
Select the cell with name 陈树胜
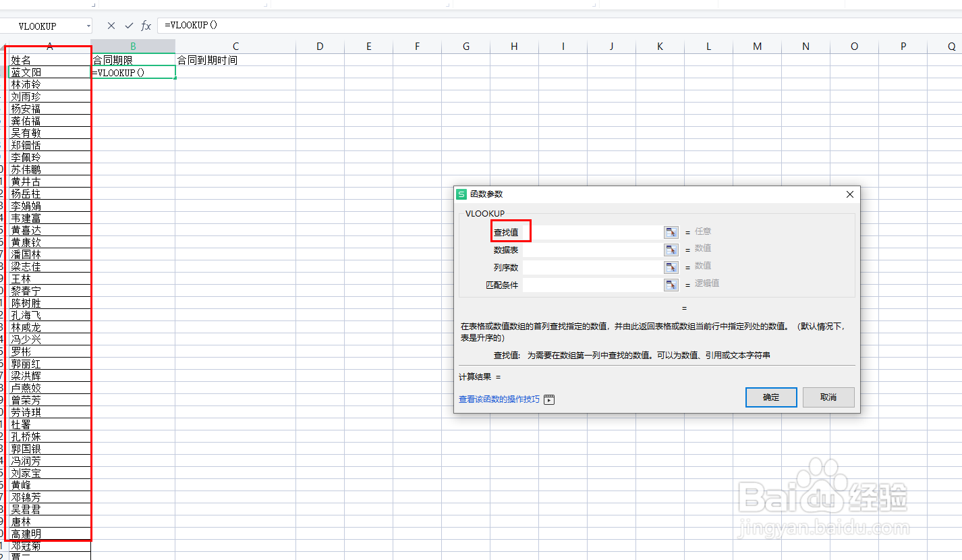(49, 303)
